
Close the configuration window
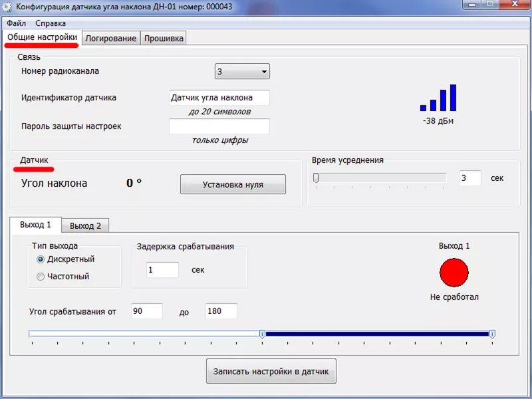pos(515,4)
